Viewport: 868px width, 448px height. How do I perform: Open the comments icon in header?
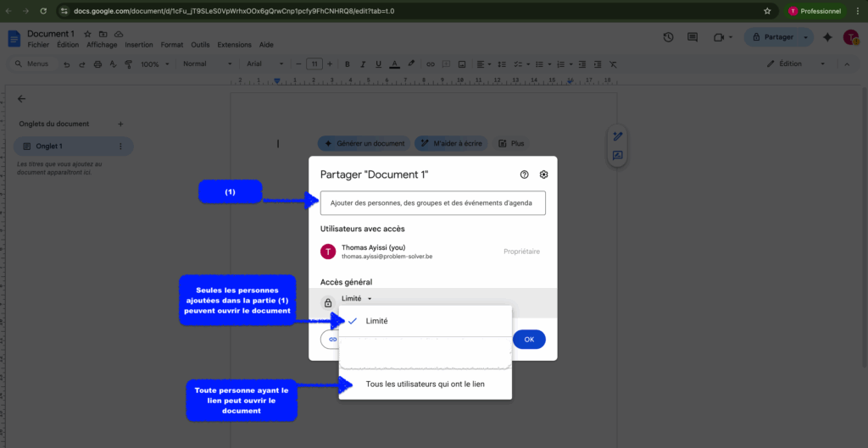click(693, 37)
